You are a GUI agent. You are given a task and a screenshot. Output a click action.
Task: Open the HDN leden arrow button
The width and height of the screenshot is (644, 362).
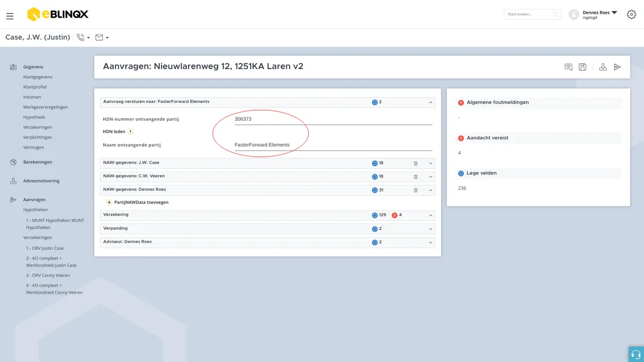pos(130,131)
